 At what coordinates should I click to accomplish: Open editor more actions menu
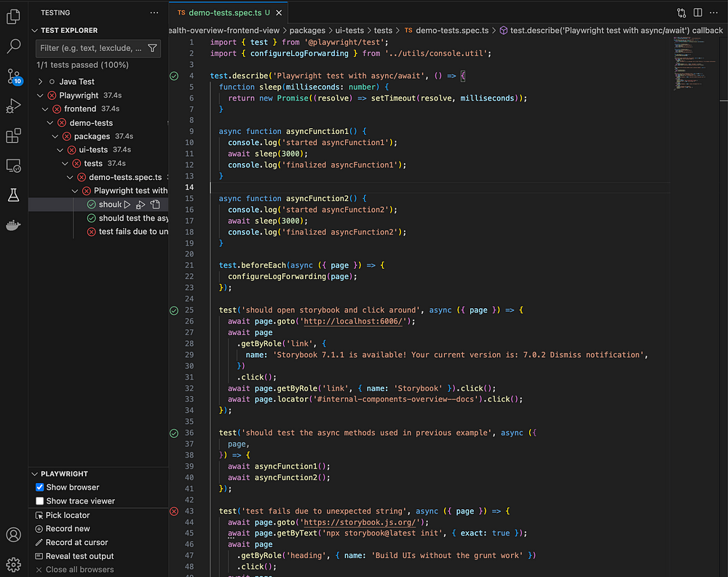click(714, 12)
